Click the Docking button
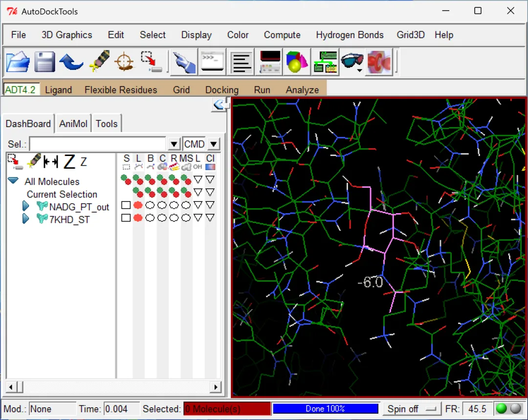 [x=222, y=90]
